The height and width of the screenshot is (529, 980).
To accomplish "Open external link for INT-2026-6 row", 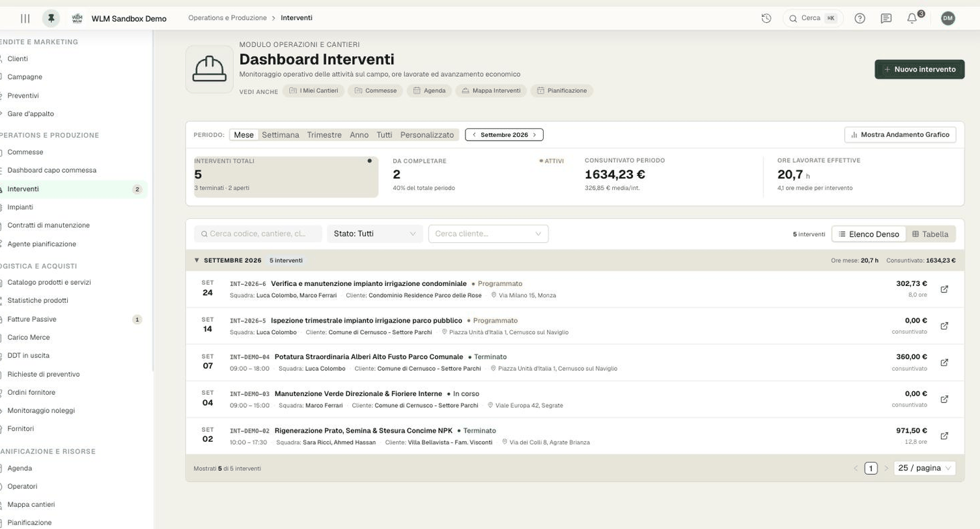I will 944,289.
